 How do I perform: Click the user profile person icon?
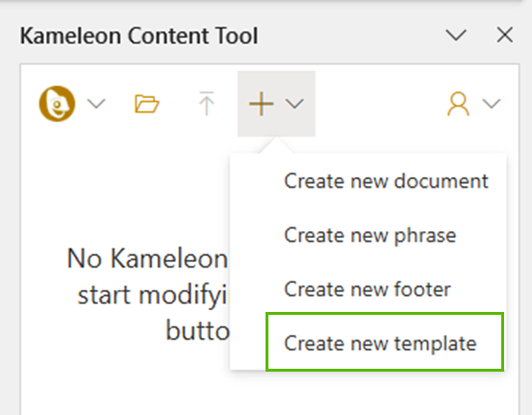(x=458, y=104)
